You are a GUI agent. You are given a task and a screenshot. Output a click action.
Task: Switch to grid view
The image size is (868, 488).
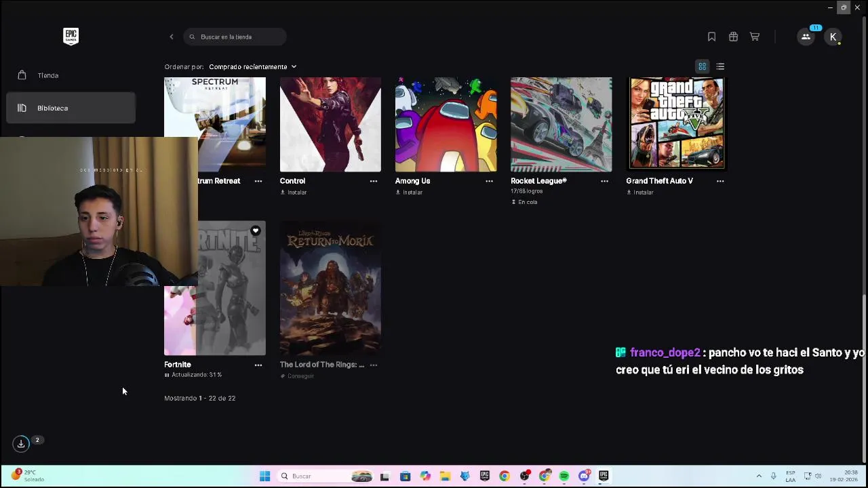(x=703, y=66)
